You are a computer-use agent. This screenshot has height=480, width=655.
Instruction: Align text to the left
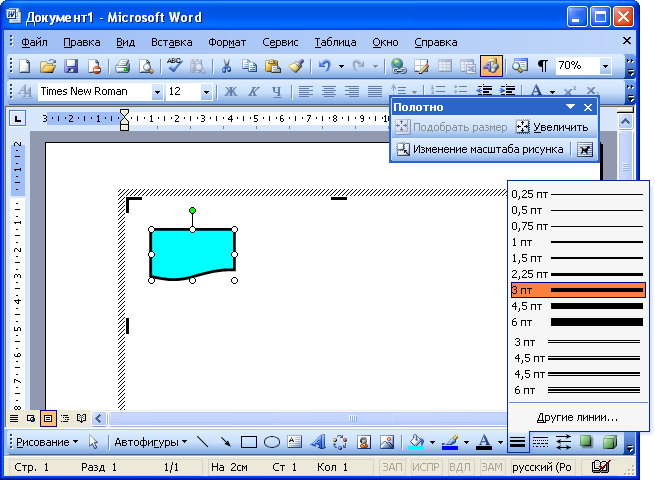tap(306, 91)
